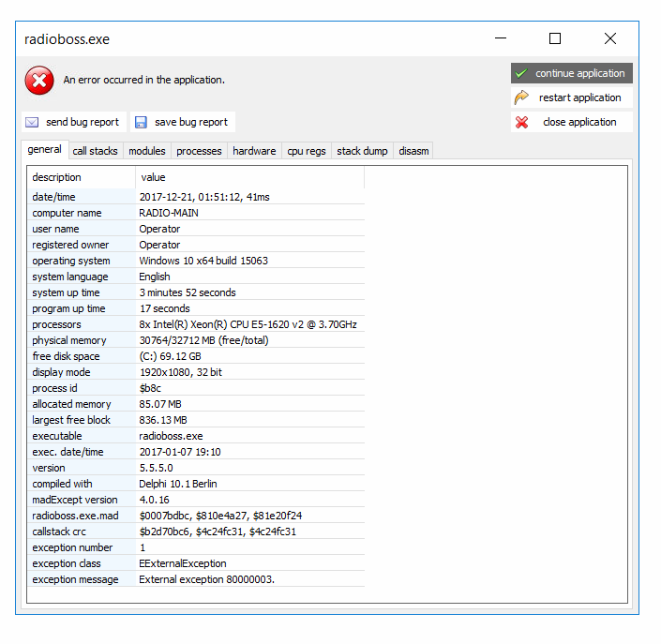Click the red error X icon
The width and height of the screenshot is (661, 644).
click(x=38, y=81)
